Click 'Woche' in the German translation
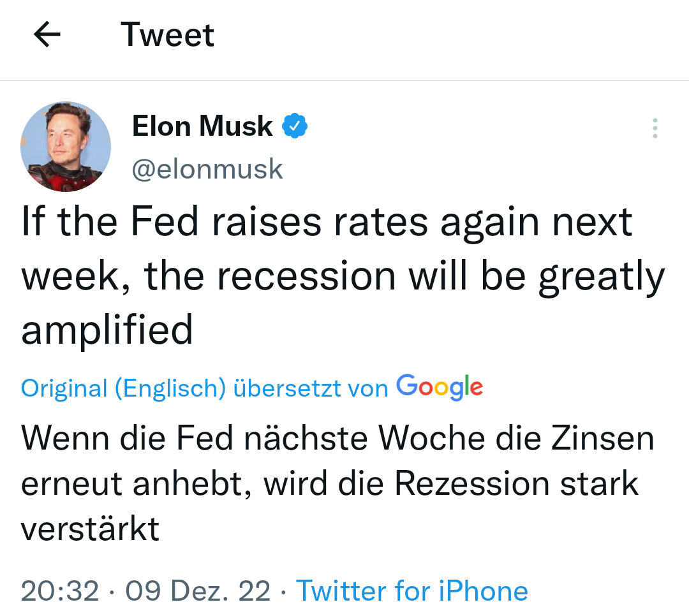 point(428,438)
